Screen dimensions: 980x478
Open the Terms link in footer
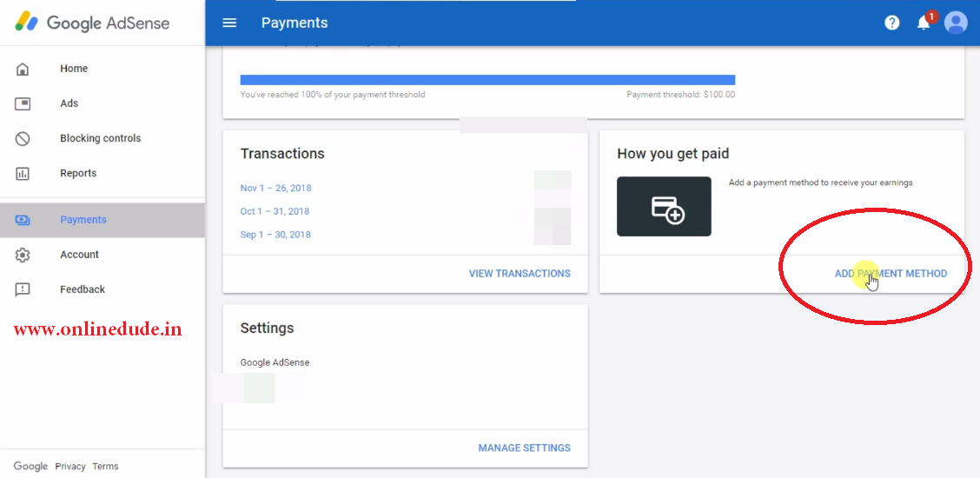point(105,466)
